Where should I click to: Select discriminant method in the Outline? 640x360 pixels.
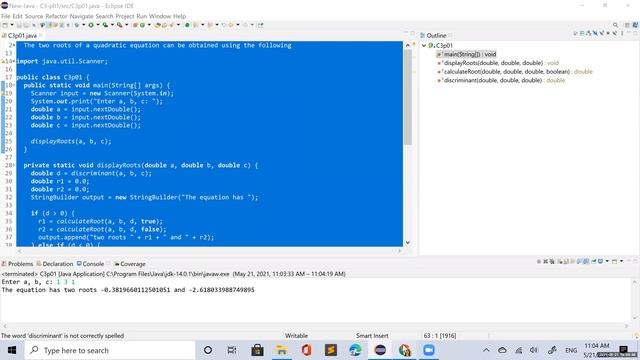(x=501, y=80)
